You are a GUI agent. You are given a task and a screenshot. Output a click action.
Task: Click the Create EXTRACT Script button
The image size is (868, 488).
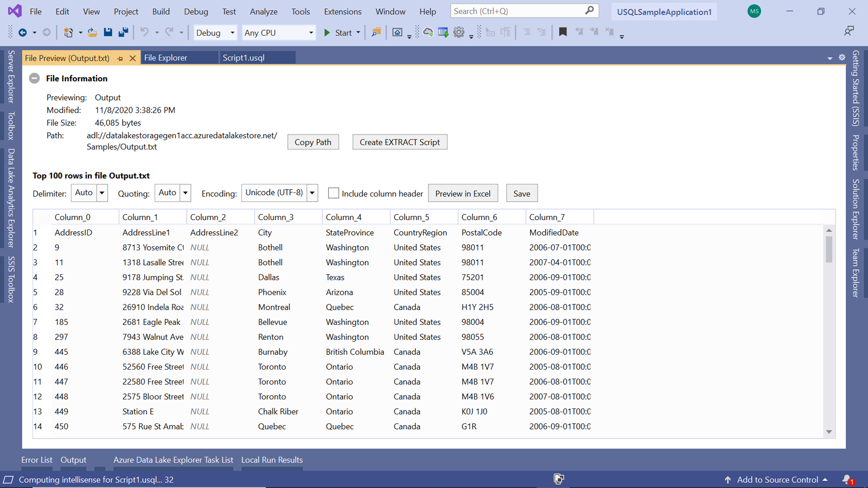[x=399, y=142]
